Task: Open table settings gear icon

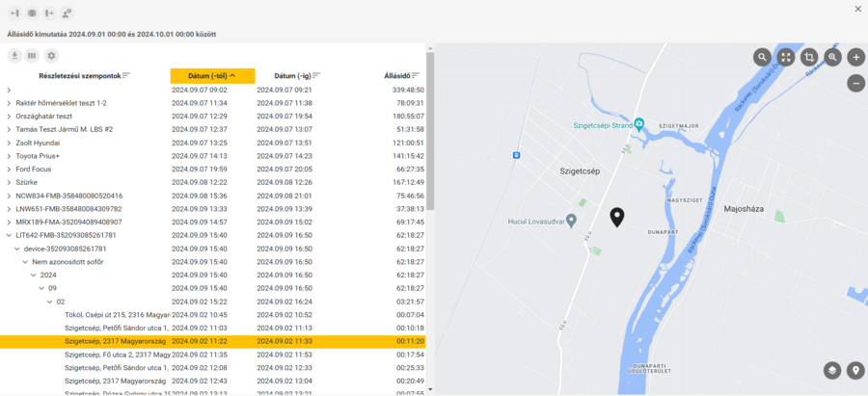Action: (51, 56)
